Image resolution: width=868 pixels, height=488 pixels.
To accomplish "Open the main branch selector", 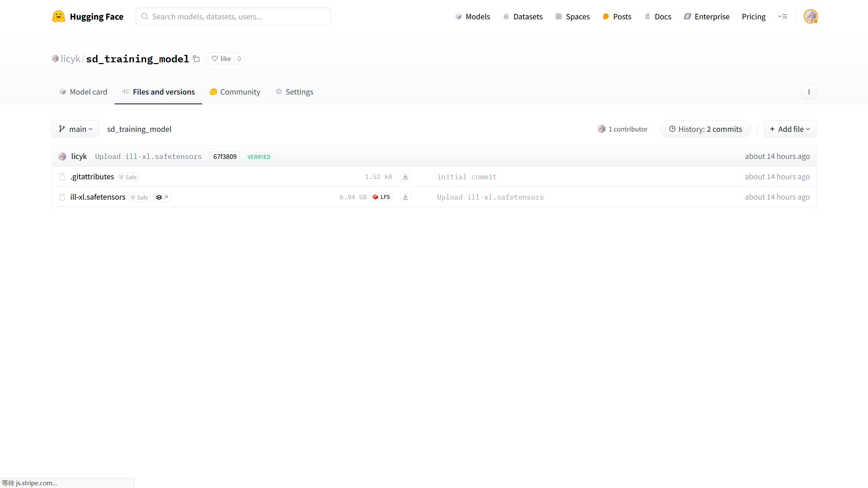I will [x=75, y=129].
